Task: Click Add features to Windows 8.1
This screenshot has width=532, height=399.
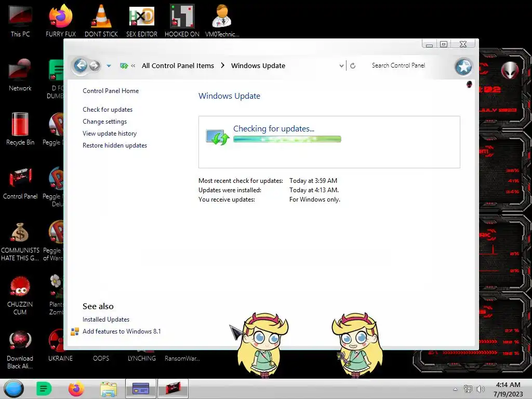Action: tap(122, 331)
